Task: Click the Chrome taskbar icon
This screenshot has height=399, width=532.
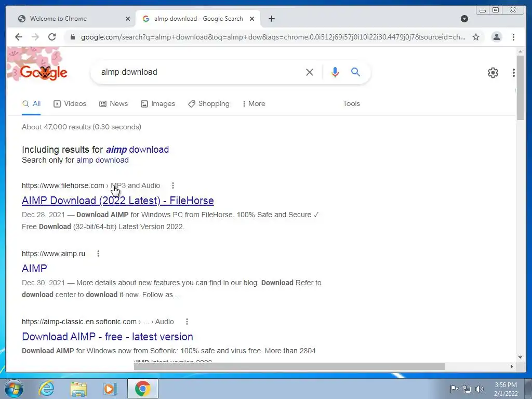Action: coord(142,389)
